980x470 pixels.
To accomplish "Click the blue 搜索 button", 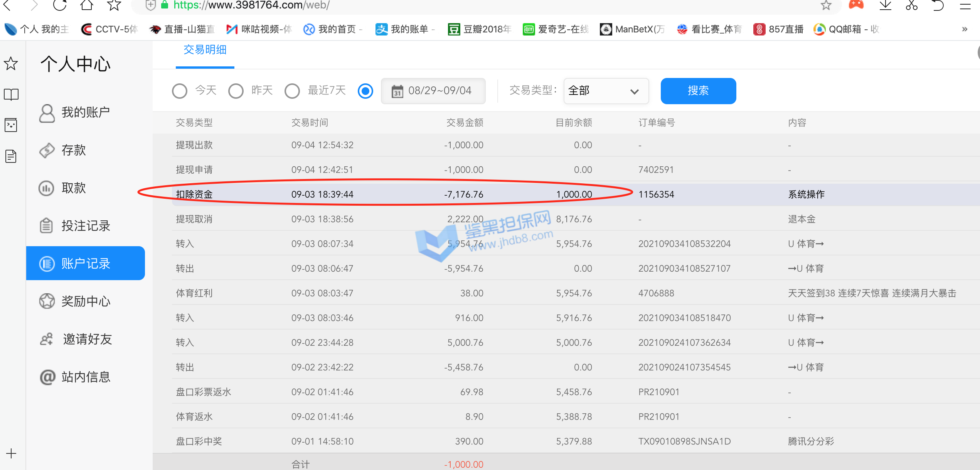I will pos(698,91).
